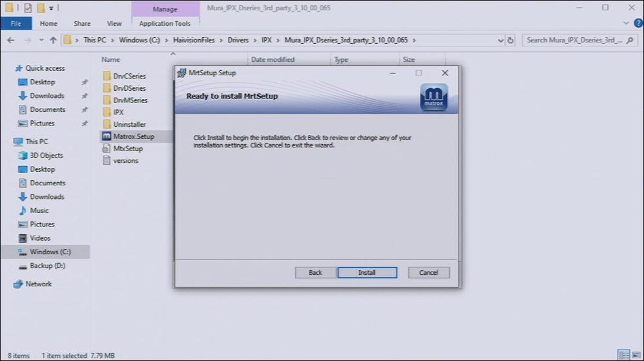Switch to the Application Tools tab
This screenshot has width=644, height=361.
(x=165, y=24)
